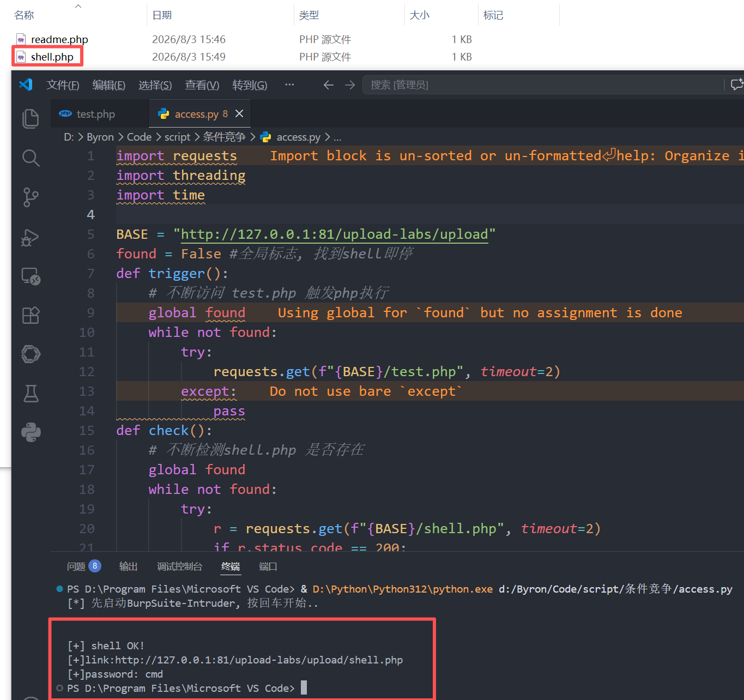Screen dimensions: 744x700
Task: Click 'import threading' on line 2
Action: 181,175
